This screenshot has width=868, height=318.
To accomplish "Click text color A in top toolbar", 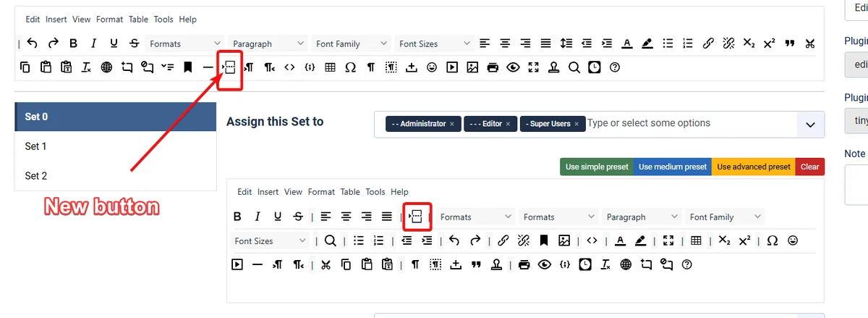I will (627, 43).
